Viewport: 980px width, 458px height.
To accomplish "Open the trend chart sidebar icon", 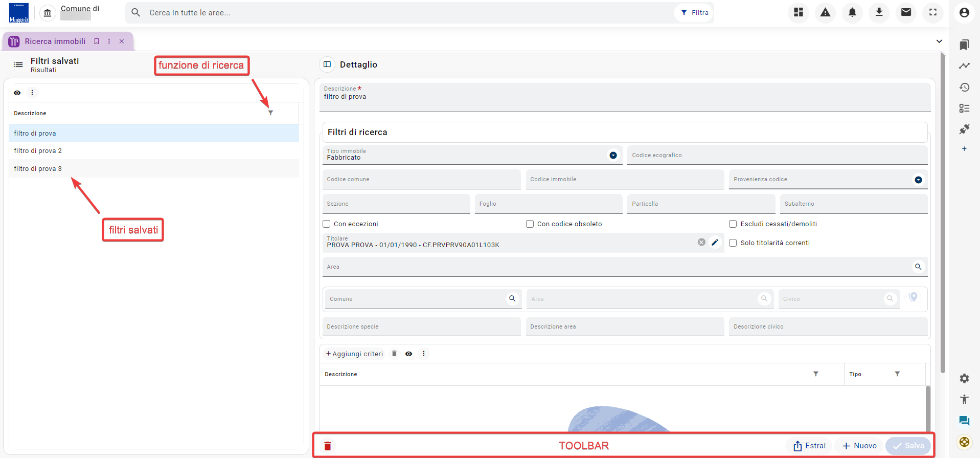I will click(964, 66).
